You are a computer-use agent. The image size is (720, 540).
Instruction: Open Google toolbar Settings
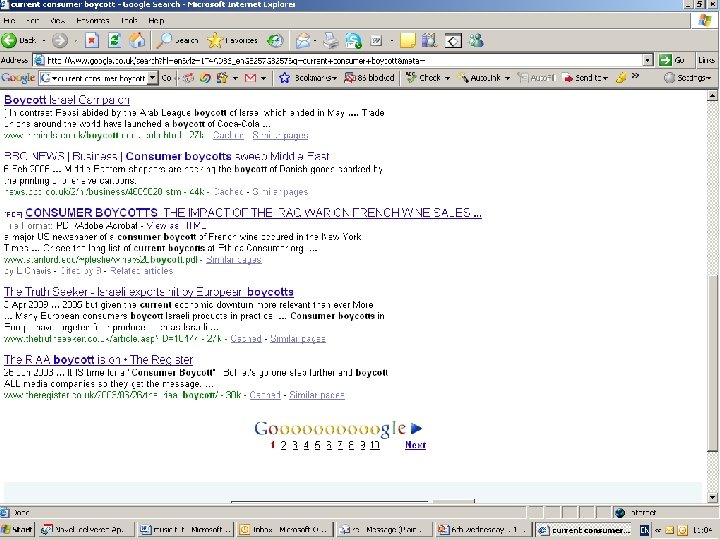[x=687, y=78]
